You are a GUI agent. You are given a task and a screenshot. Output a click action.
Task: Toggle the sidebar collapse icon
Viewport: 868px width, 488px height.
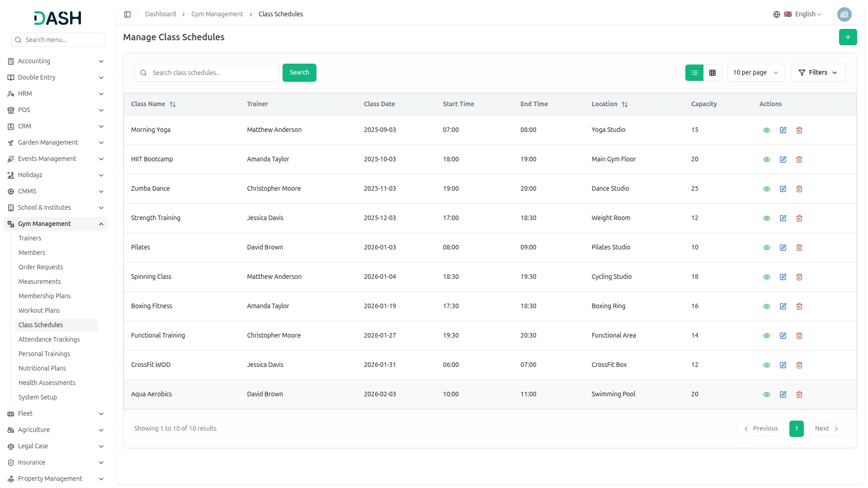coord(127,14)
